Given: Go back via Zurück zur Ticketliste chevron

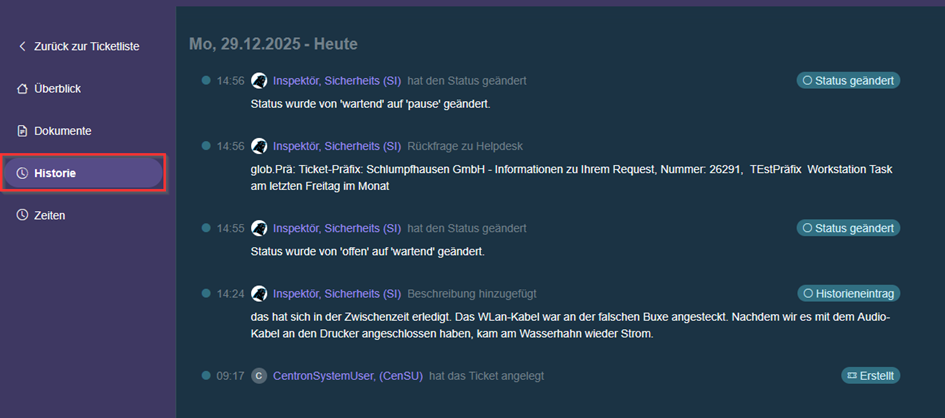Looking at the screenshot, I should [x=22, y=46].
